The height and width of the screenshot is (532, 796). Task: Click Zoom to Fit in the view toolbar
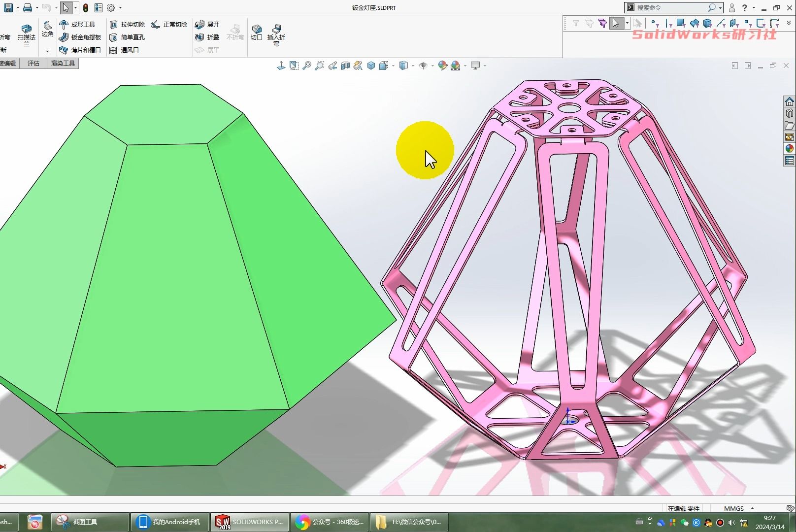[307, 65]
